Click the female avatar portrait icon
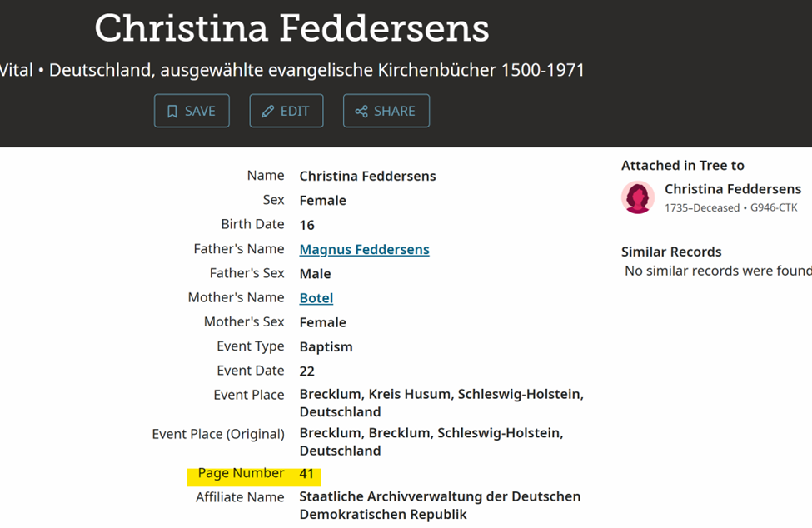812x528 pixels. coord(638,197)
